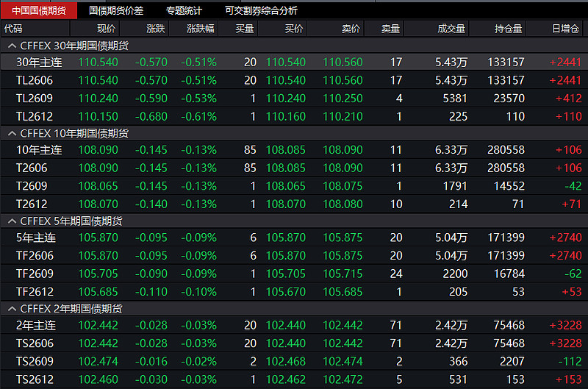Click TF2612 bid price 105.670
This screenshot has width=588, height=389.
coord(286,291)
